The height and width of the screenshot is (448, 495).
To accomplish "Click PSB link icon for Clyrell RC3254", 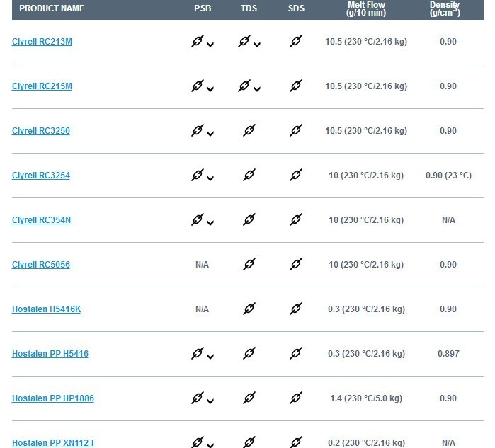I will pyautogui.click(x=198, y=176).
